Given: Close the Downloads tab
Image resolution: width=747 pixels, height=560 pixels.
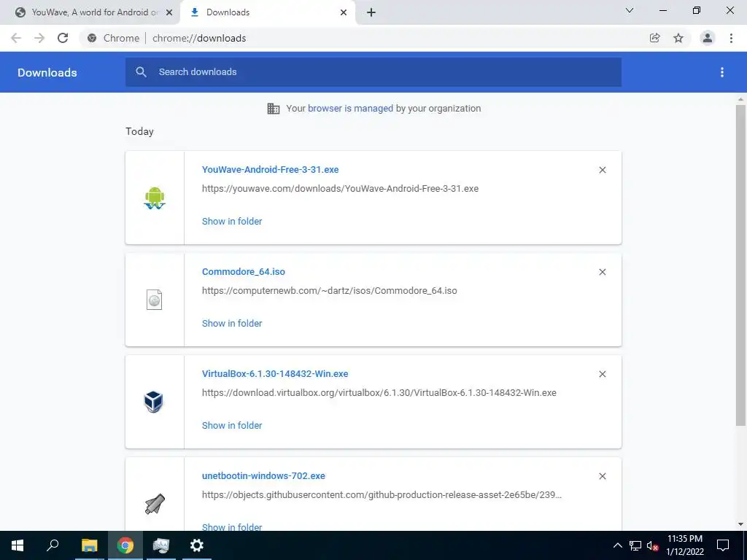Looking at the screenshot, I should point(344,12).
